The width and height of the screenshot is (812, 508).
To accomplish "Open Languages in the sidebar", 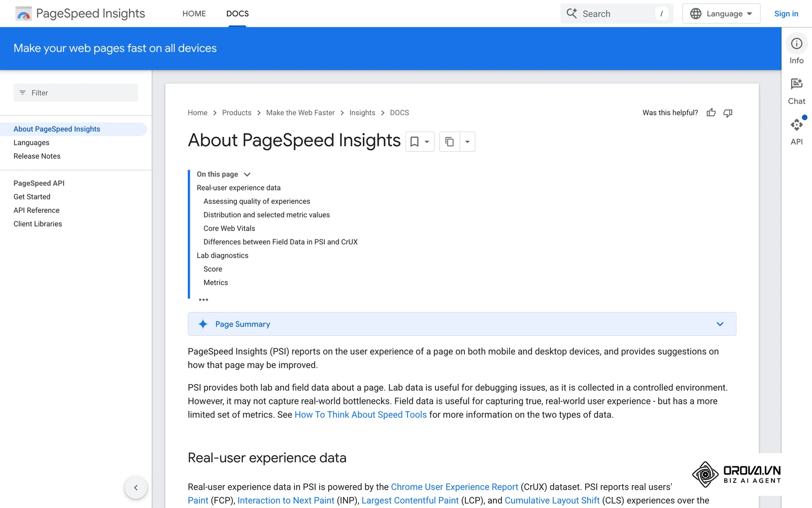I will point(31,143).
